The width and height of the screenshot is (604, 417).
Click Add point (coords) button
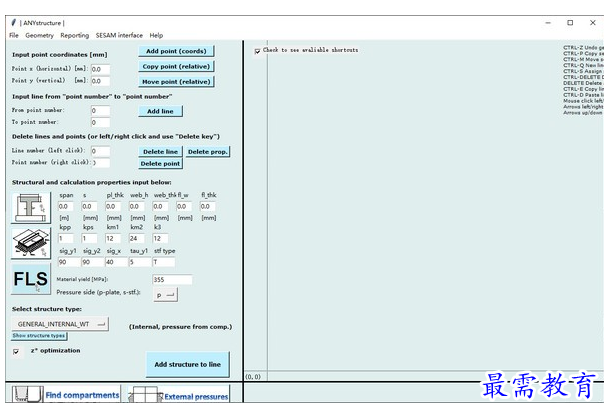pyautogui.click(x=176, y=51)
